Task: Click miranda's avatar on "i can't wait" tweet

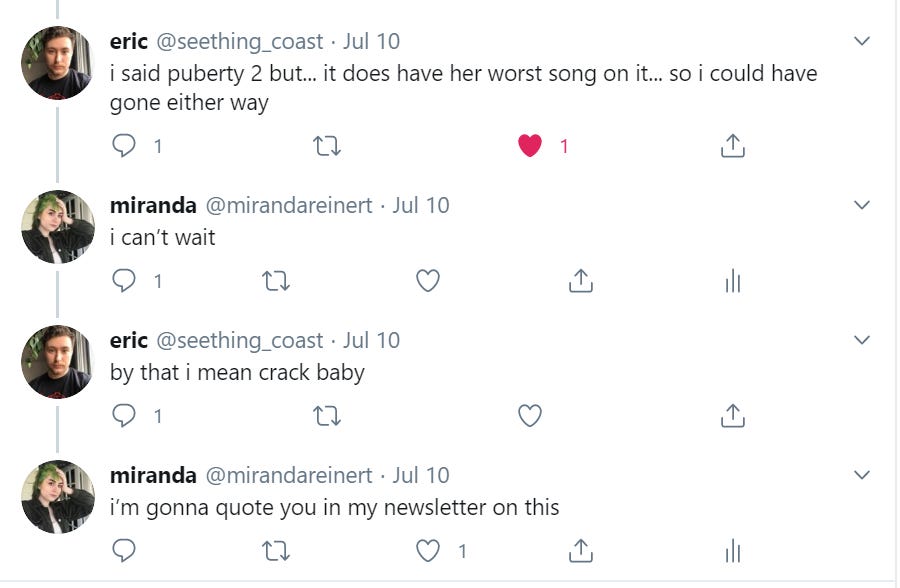Action: click(x=58, y=227)
